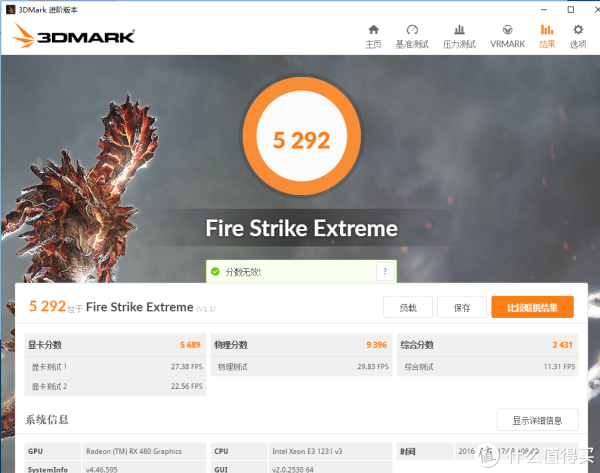Image resolution: width=600 pixels, height=473 pixels.
Task: Click the 显卡测试 2 row 22.56 FPS
Action: coord(115,386)
